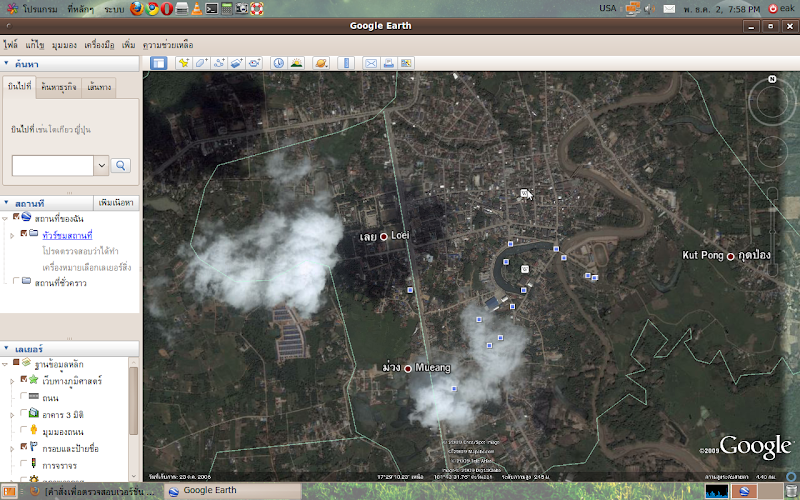Click the เพิ่มเนื้อหา button

[x=116, y=203]
